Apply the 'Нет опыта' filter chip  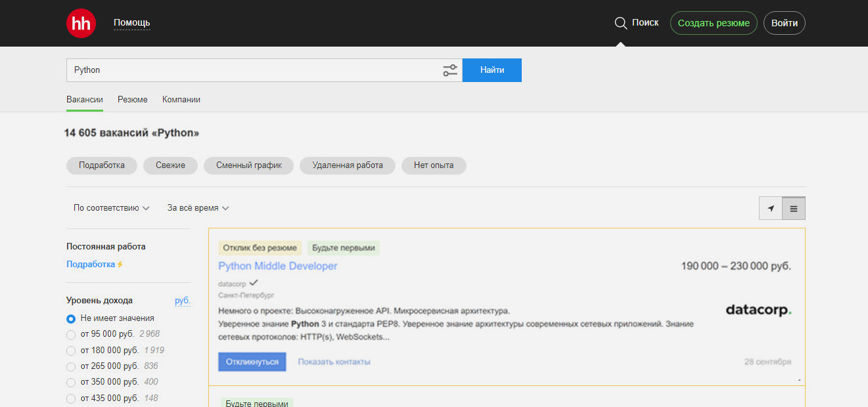pos(434,165)
